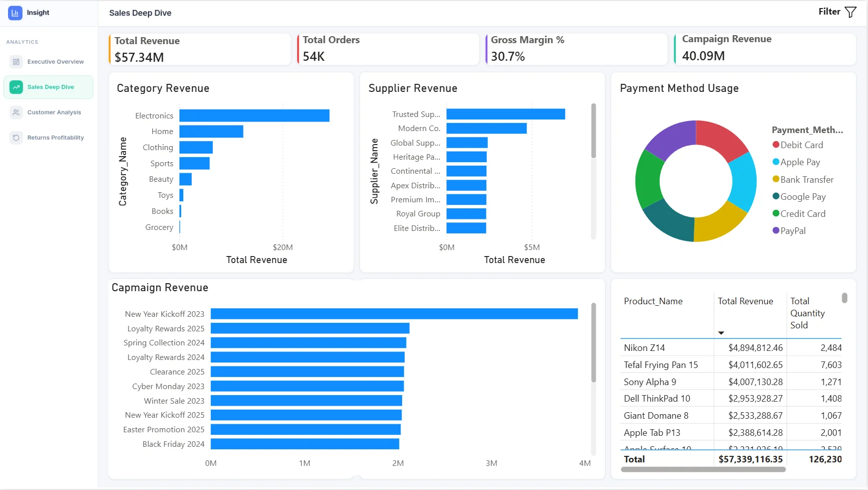Select Credit Card legend swatch
The width and height of the screenshot is (868, 490).
coord(776,213)
